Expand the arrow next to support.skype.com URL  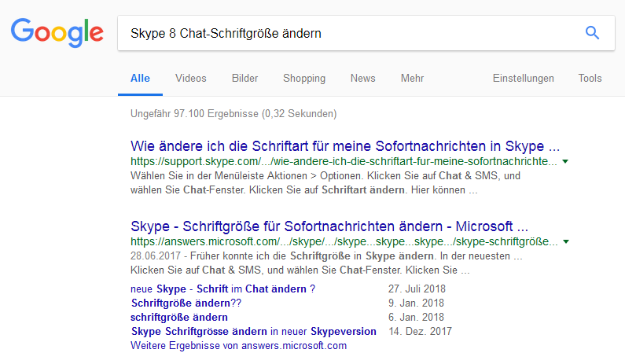[x=565, y=161]
